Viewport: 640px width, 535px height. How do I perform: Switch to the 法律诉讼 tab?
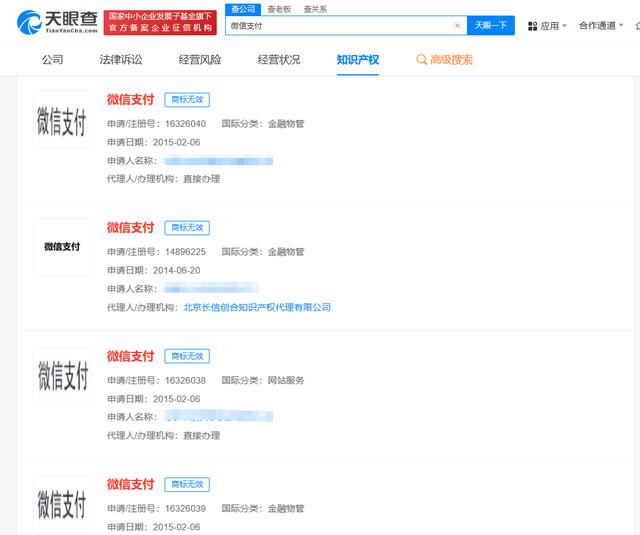121,60
